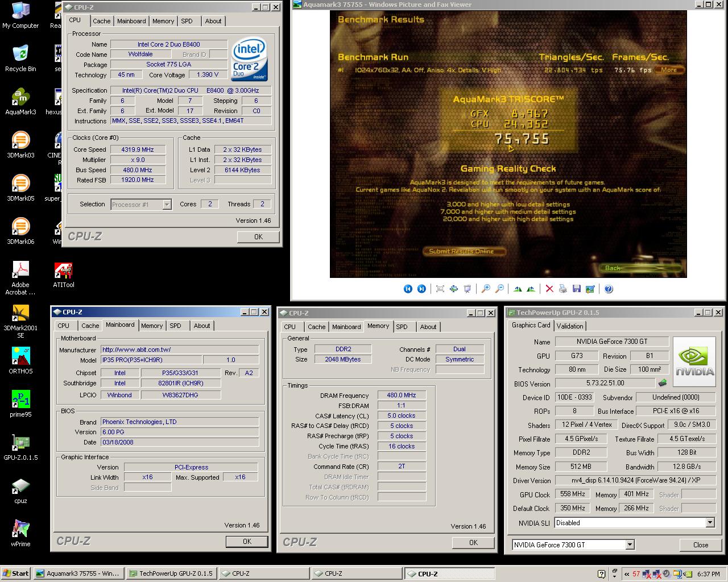Launch 3DMark05 desktop shortcut
This screenshot has width=728, height=582.
(20, 188)
